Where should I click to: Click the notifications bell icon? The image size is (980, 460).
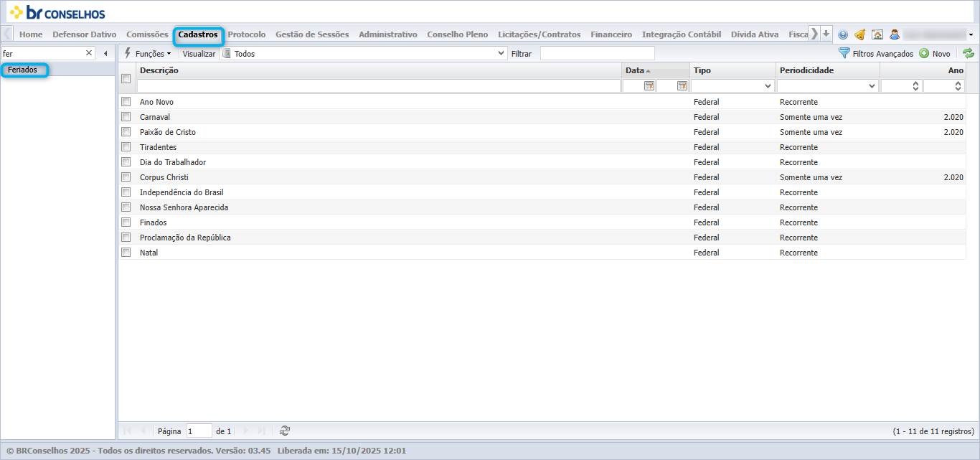coord(859,34)
